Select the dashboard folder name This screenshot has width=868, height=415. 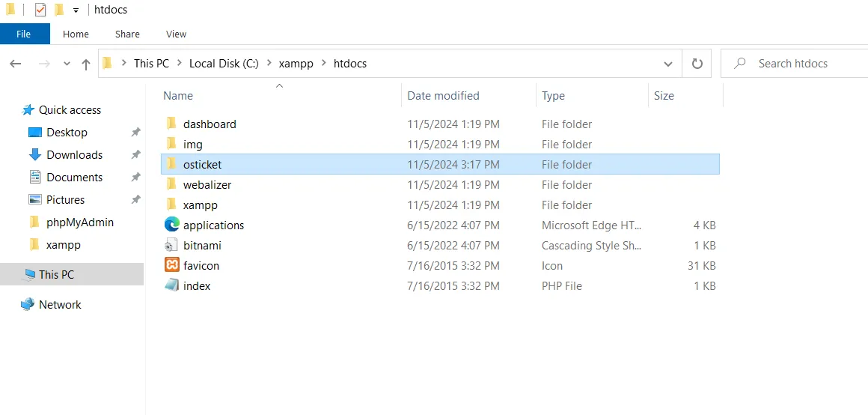[210, 124]
